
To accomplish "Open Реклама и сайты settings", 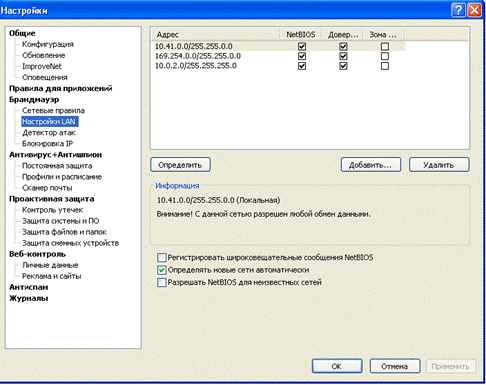I will click(52, 276).
